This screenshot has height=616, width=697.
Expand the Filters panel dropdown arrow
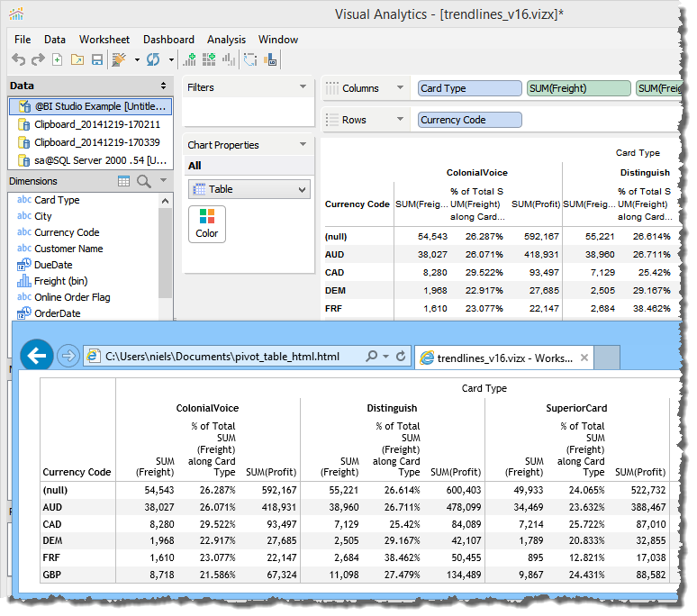tap(303, 87)
